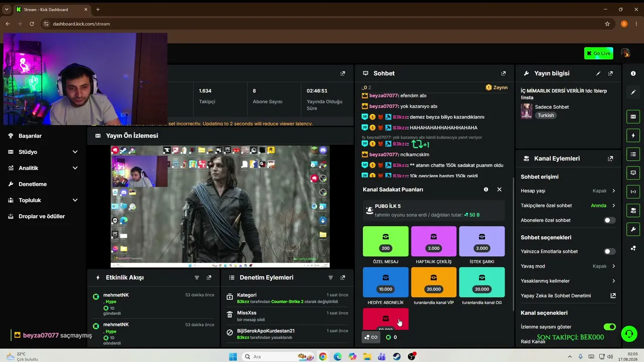Open File Explorer from the taskbar
The height and width of the screenshot is (362, 644).
click(x=367, y=356)
